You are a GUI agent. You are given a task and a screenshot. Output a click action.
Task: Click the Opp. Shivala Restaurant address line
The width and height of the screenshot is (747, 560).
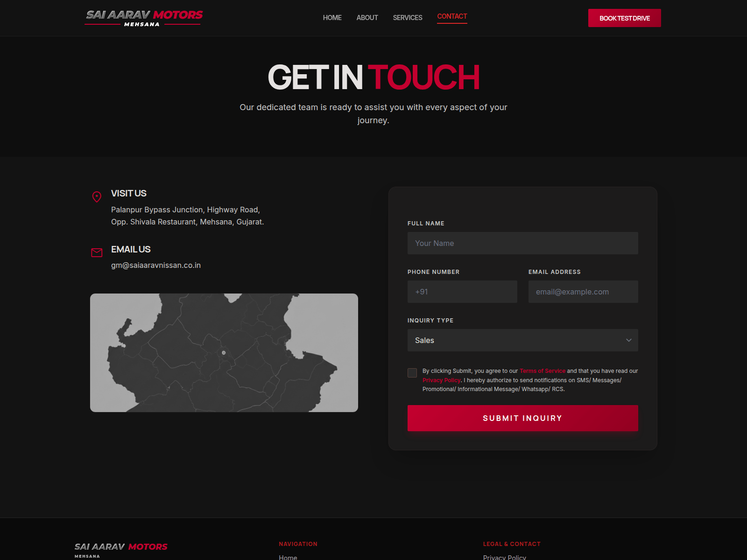click(x=188, y=222)
